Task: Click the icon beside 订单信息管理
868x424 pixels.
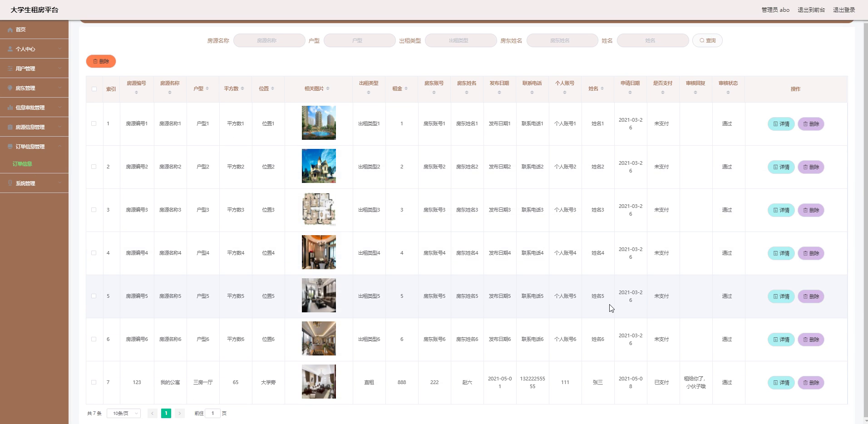Action: (10, 147)
